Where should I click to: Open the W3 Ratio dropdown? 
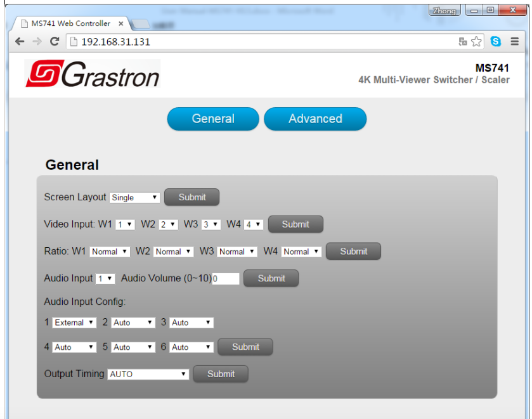click(x=237, y=252)
